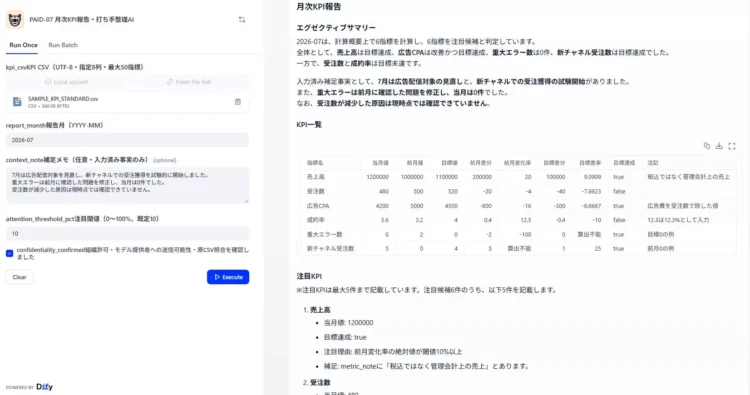Switch to the Run Batch tab

pos(63,45)
